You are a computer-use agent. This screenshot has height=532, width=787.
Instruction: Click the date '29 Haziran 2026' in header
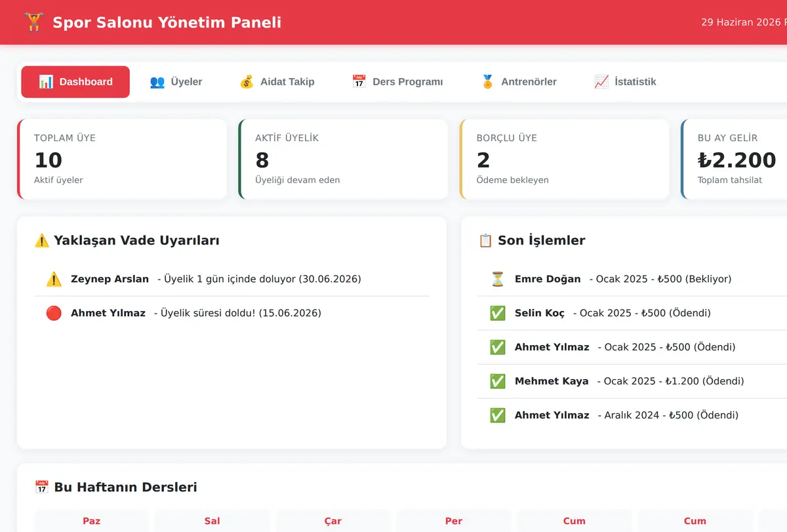pos(741,22)
